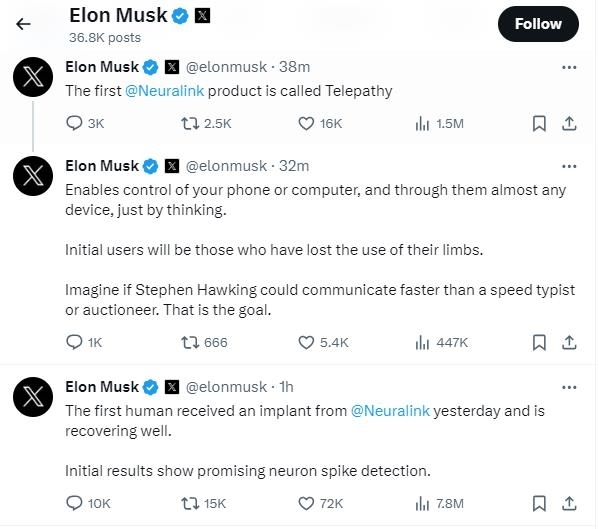The width and height of the screenshot is (599, 529).
Task: Open the profile avatar on the 32m post
Action: click(x=33, y=176)
